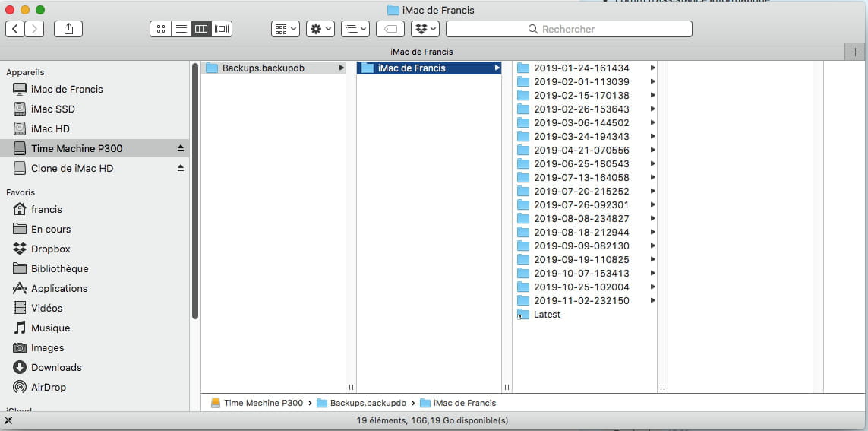868x431 pixels.
Task: Expand backup 2019-03-24-194343 arrow
Action: (652, 136)
